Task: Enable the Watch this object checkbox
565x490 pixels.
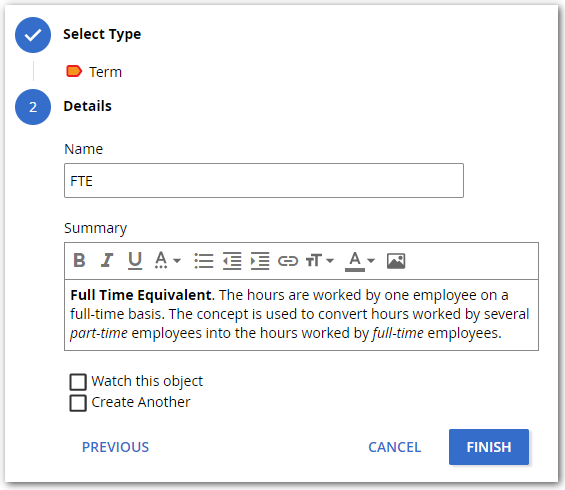Action: coord(78,382)
